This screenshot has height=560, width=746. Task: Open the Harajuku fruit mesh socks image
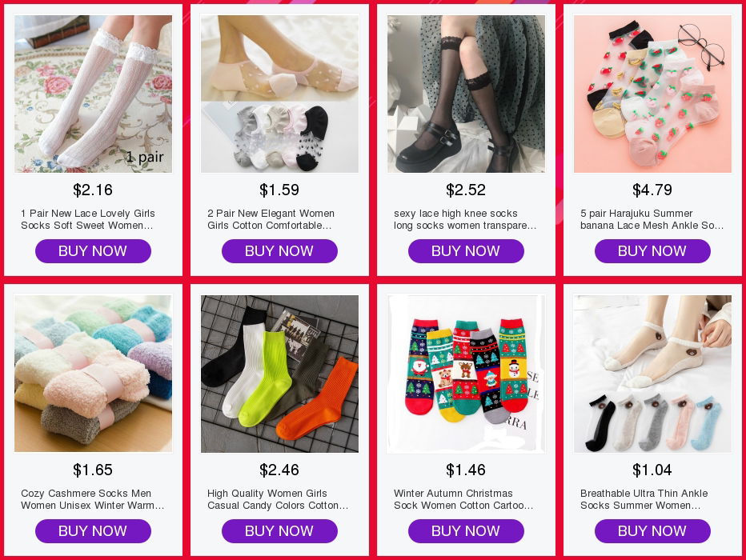[x=653, y=94]
